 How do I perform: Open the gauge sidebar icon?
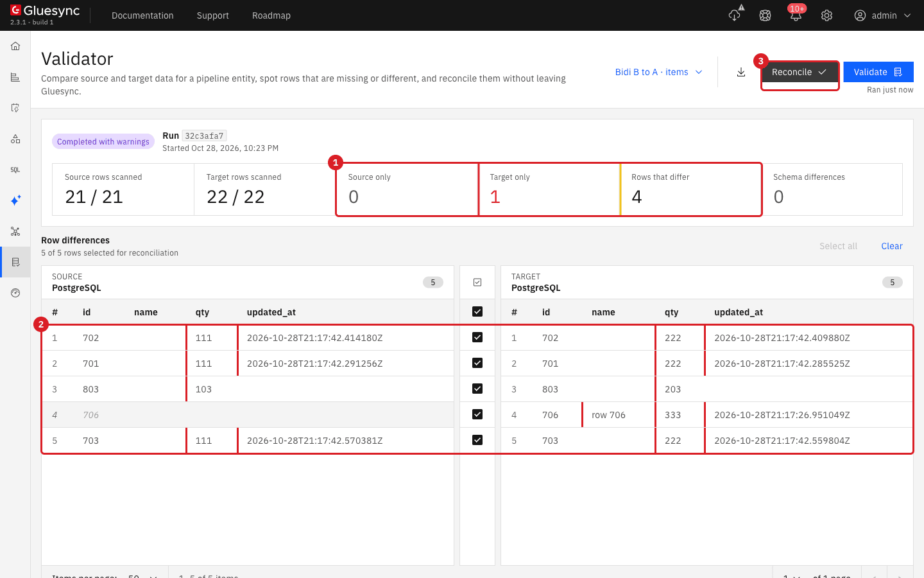[15, 293]
